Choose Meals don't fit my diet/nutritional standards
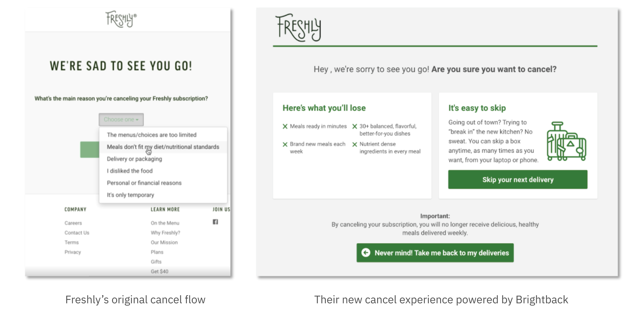The image size is (644, 320). pyautogui.click(x=163, y=147)
